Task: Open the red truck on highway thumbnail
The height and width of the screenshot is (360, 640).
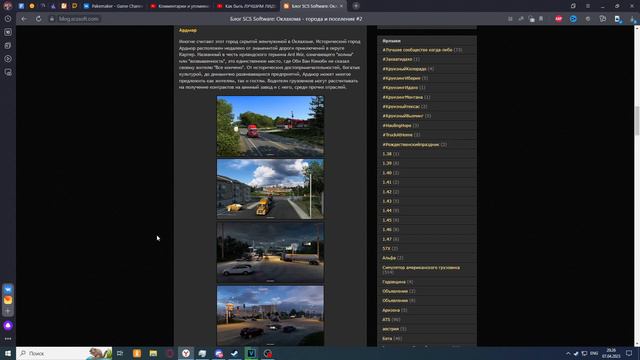Action: [270, 126]
